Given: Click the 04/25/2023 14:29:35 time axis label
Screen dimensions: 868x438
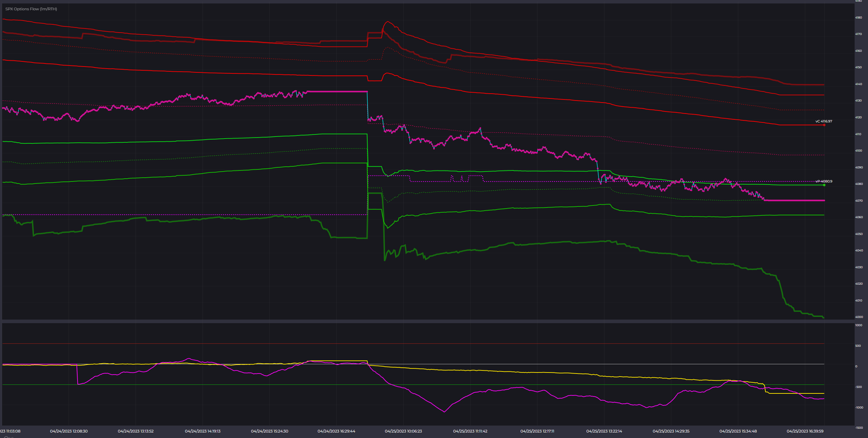Looking at the screenshot, I should (671, 431).
